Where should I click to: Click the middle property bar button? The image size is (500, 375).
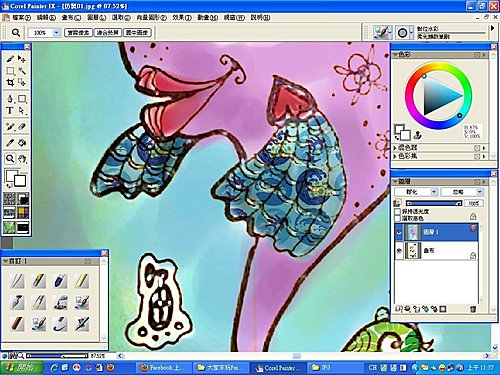point(108,33)
